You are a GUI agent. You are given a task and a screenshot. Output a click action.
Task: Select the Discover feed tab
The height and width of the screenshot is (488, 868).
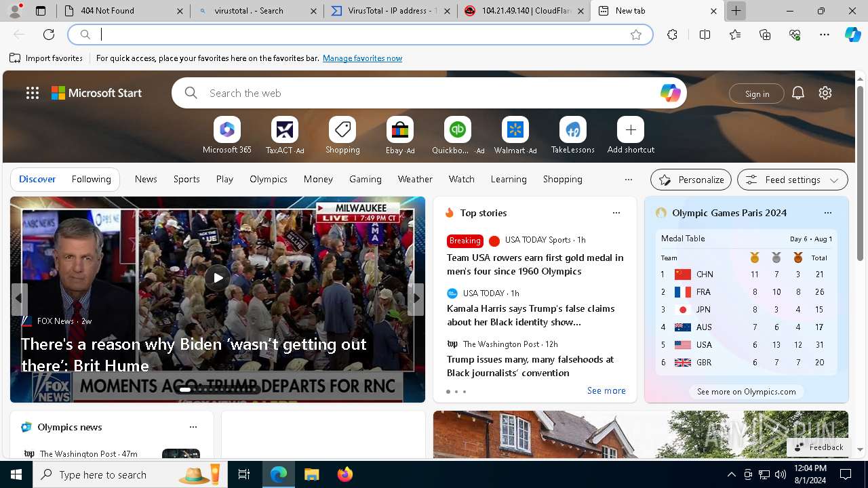[x=37, y=179]
